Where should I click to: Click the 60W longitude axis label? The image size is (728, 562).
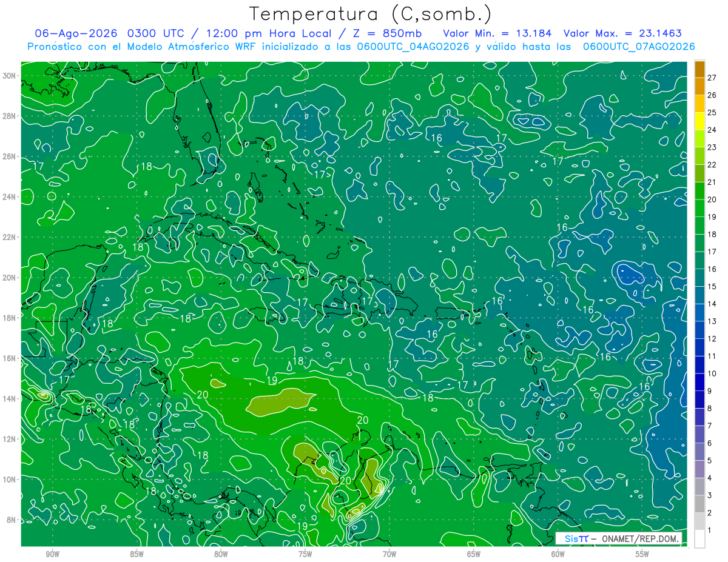click(x=558, y=554)
